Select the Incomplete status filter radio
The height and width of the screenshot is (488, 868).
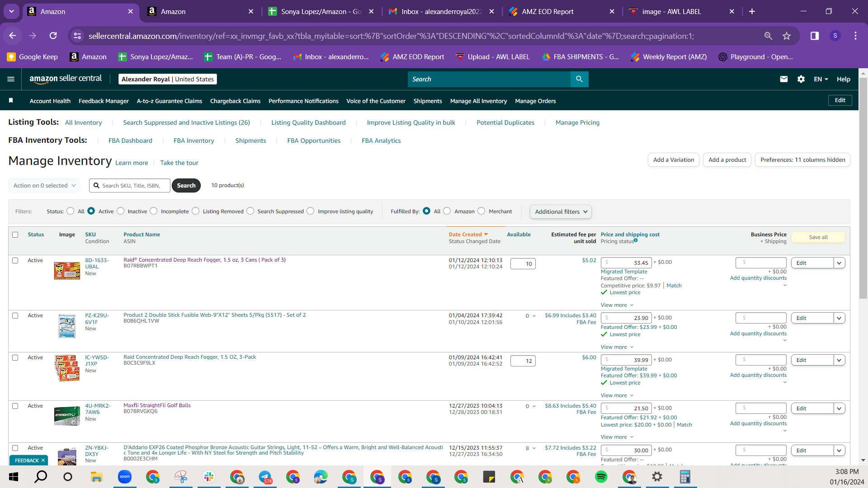[x=154, y=211]
